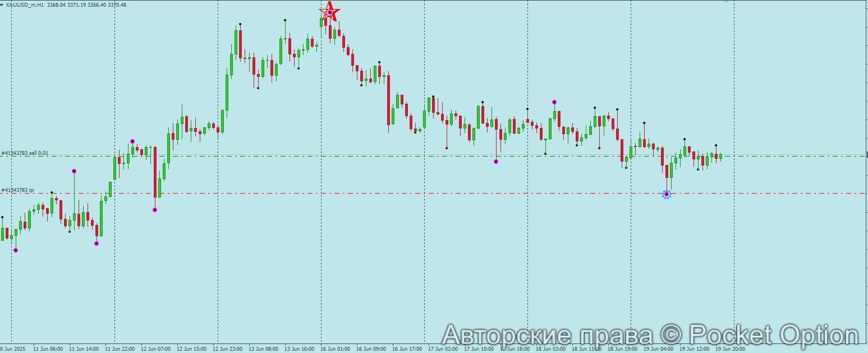This screenshot has height=353, width=868.
Task: Click the bottom-left magenta dot near 10 Jun
Action: pos(16,250)
